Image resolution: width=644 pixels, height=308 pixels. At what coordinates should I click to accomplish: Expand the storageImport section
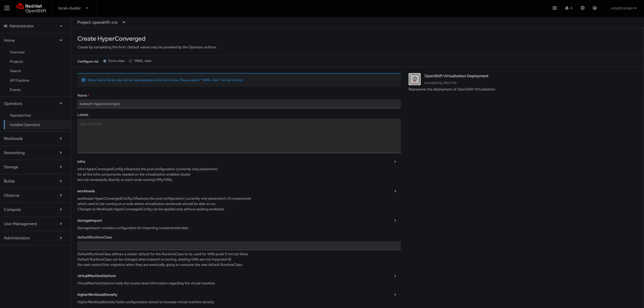395,221
